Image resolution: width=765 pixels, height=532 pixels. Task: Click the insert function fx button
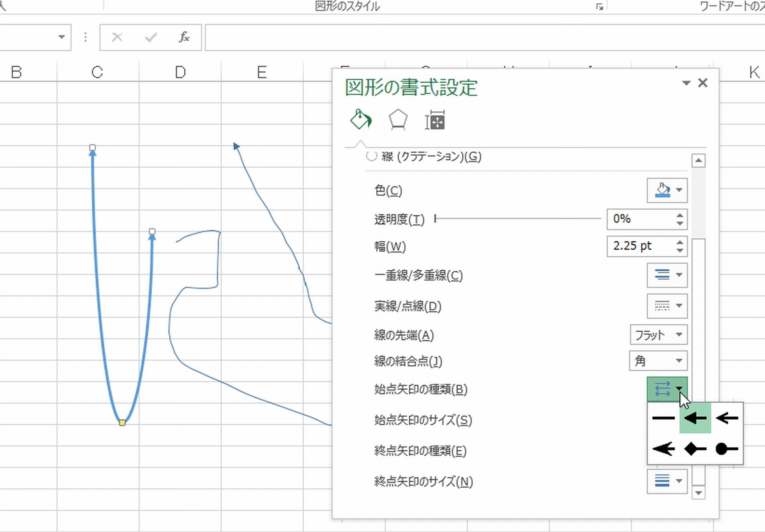point(184,37)
